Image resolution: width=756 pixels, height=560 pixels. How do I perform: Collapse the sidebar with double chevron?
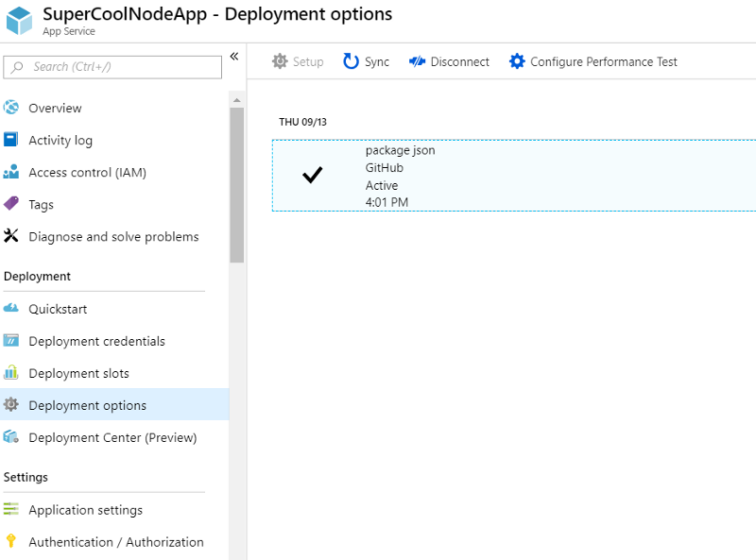[234, 57]
